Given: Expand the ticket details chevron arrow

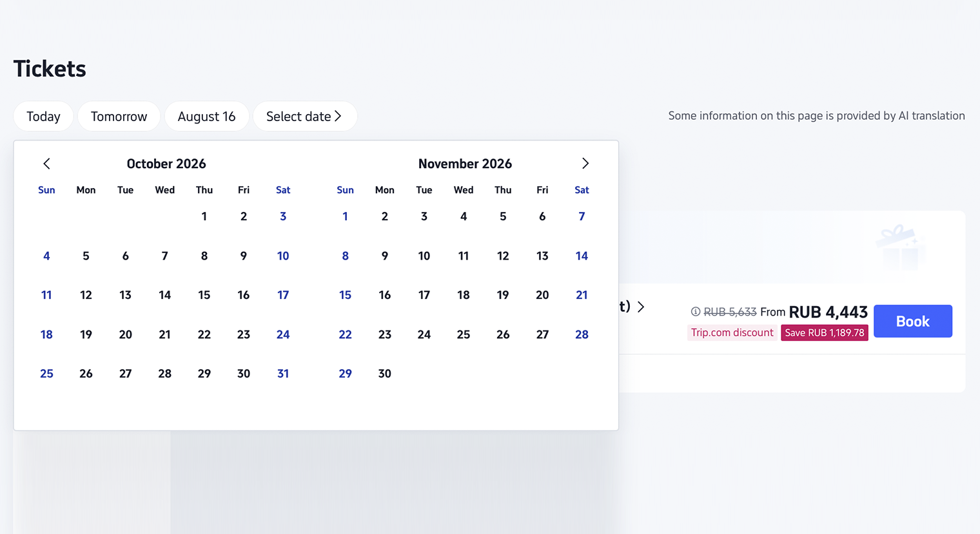Looking at the screenshot, I should pyautogui.click(x=641, y=307).
